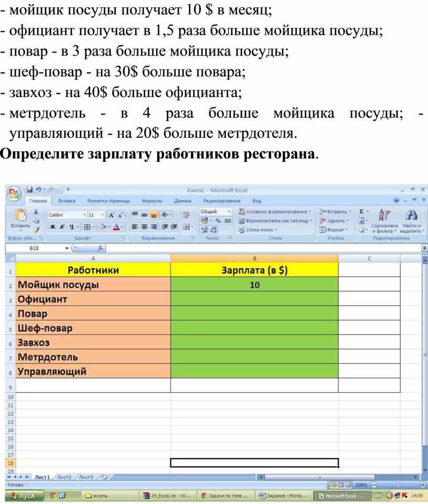Apply fill color bucket
Viewport: 428px width, 504px height.
pos(103,227)
